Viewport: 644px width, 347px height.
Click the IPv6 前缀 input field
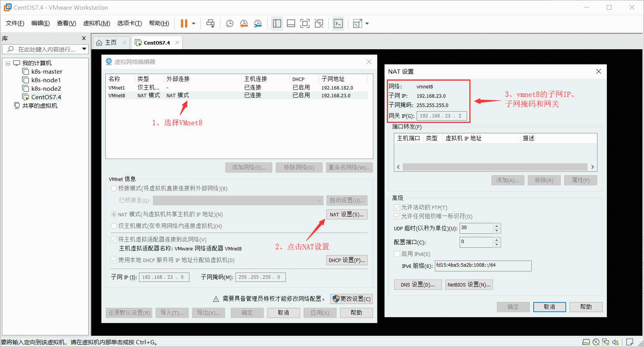click(483, 266)
